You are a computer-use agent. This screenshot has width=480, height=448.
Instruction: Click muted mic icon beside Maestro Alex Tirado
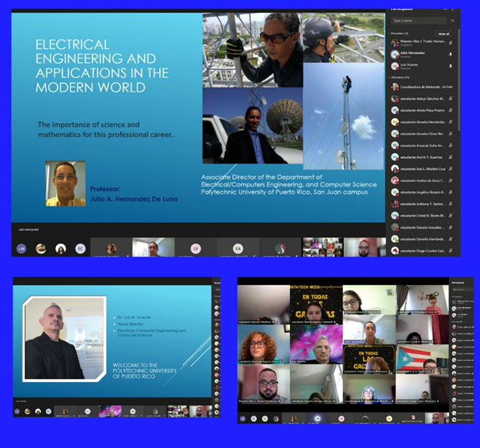[x=451, y=42]
